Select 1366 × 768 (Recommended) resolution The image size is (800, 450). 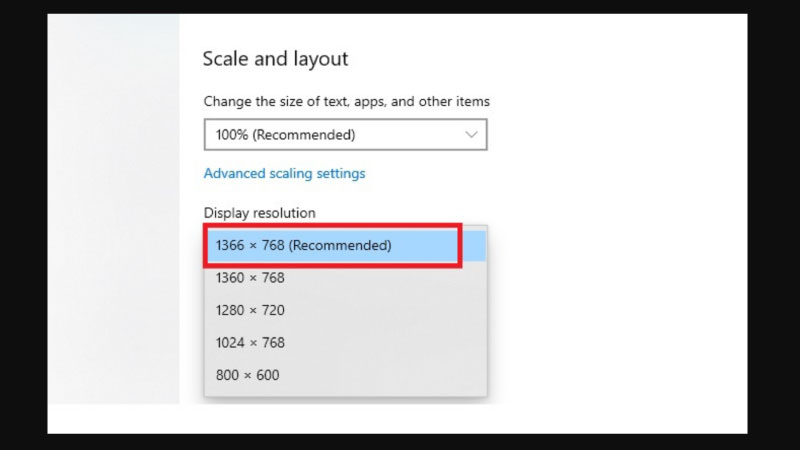point(303,245)
